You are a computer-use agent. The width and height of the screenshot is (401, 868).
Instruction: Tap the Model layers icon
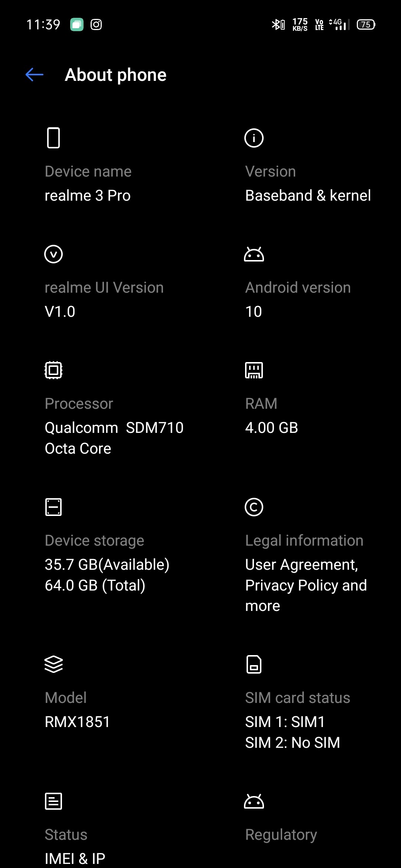53,664
